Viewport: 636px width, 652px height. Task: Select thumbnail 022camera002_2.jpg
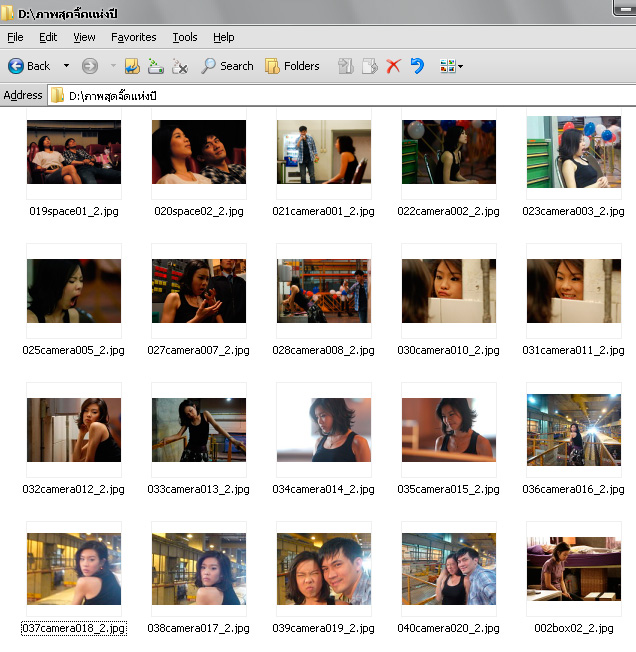449,152
